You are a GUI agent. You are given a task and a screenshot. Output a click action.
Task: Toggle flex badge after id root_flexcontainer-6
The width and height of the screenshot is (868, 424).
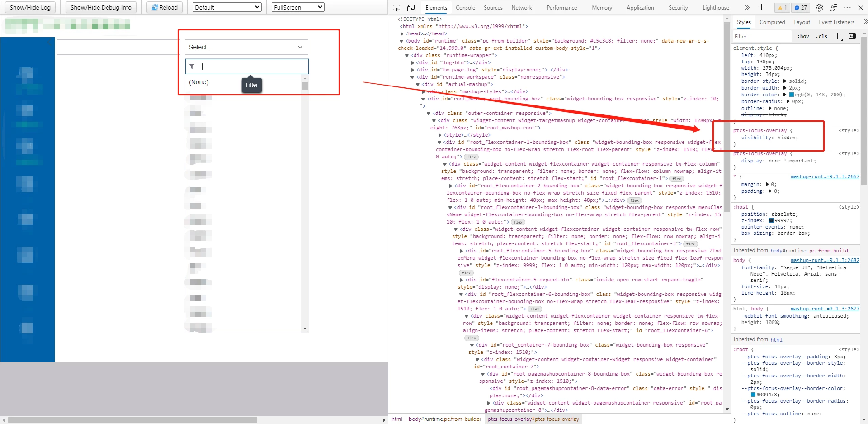(x=472, y=338)
